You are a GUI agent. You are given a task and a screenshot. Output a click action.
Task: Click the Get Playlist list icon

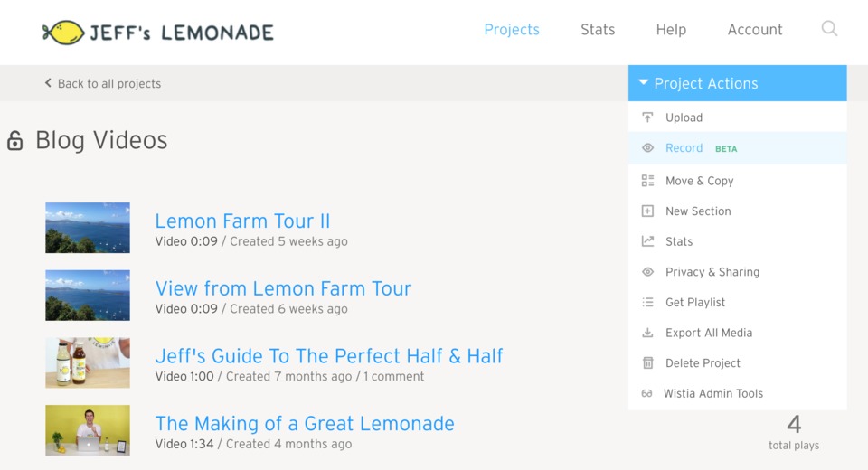[647, 303]
